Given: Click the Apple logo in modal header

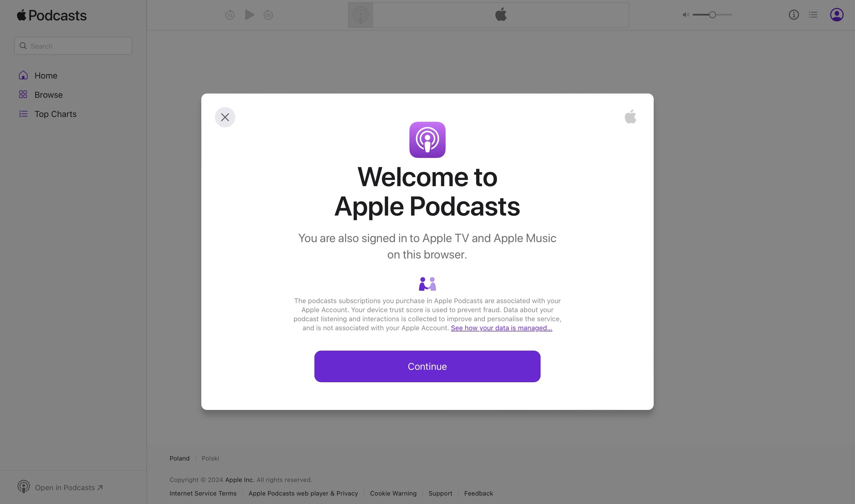Looking at the screenshot, I should coord(631,117).
